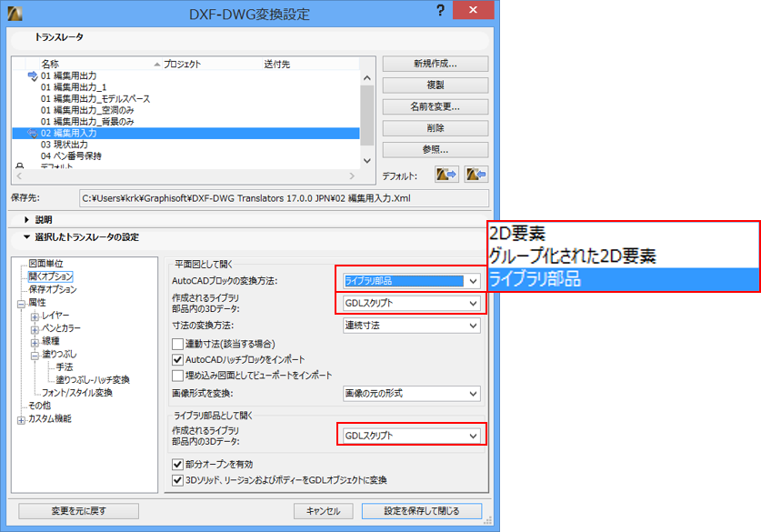This screenshot has width=761, height=532.
Task: Click the キャンセル button
Action: click(324, 511)
